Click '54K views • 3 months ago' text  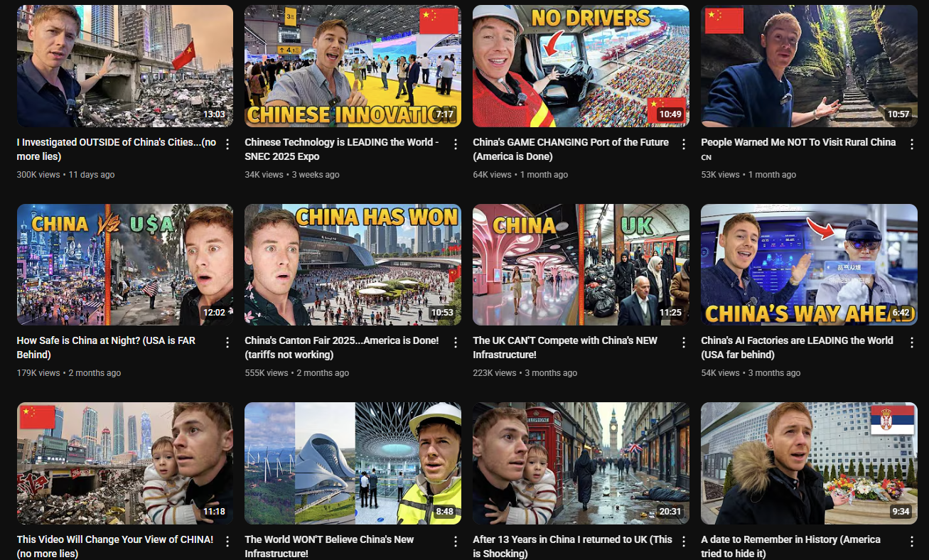click(x=751, y=373)
